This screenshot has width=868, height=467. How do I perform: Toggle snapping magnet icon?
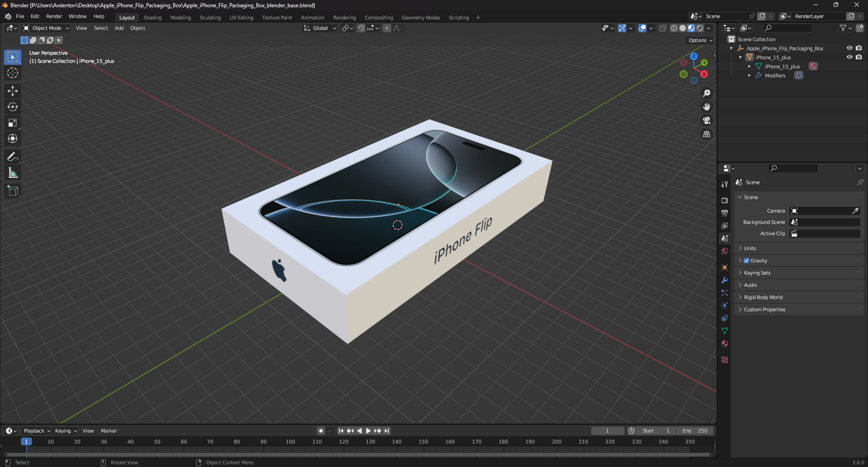pyautogui.click(x=361, y=28)
